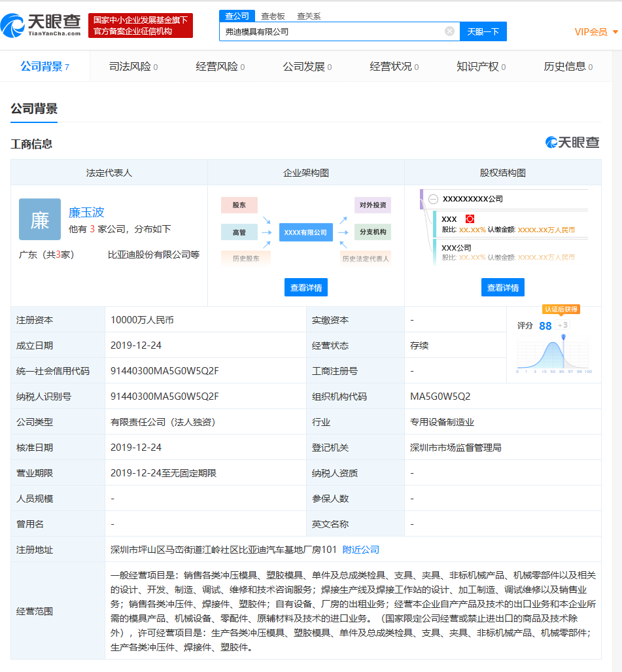Click the 深圳市市场监督管理局 registration authority
This screenshot has width=622, height=672.
coord(456,448)
